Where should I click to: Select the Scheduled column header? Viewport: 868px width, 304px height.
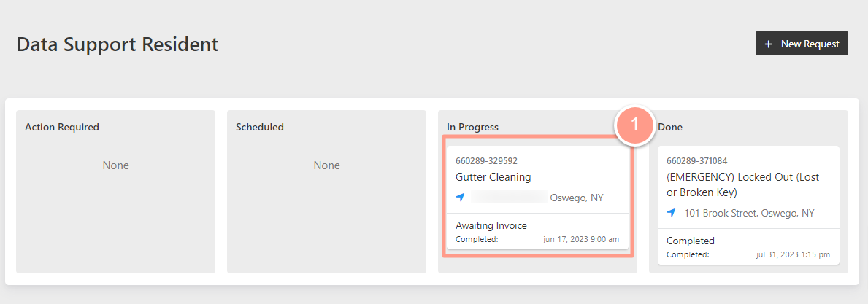pos(260,127)
